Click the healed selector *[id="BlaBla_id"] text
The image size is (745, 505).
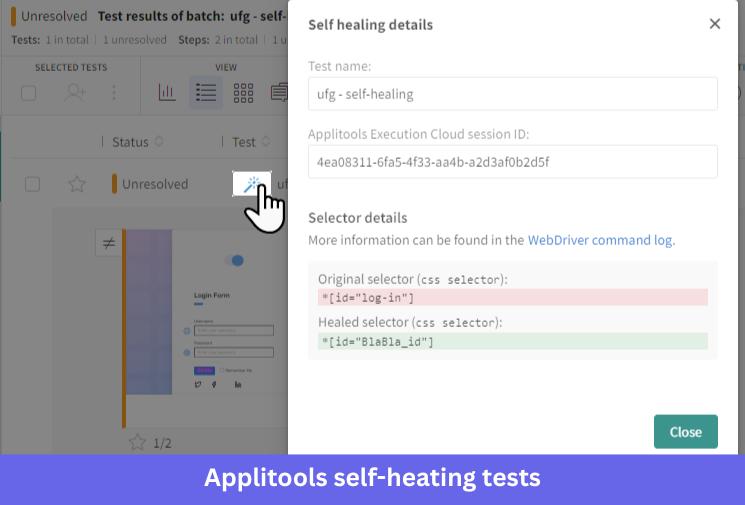click(x=377, y=342)
